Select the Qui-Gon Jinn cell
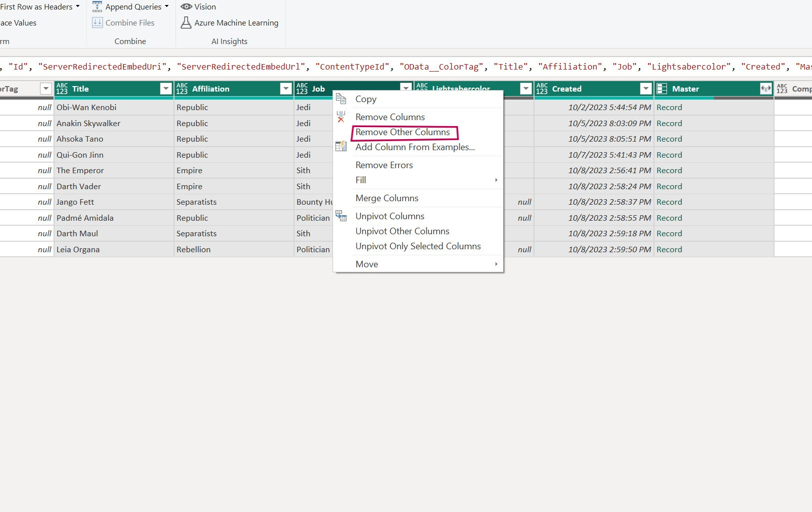812x512 pixels. (113, 155)
